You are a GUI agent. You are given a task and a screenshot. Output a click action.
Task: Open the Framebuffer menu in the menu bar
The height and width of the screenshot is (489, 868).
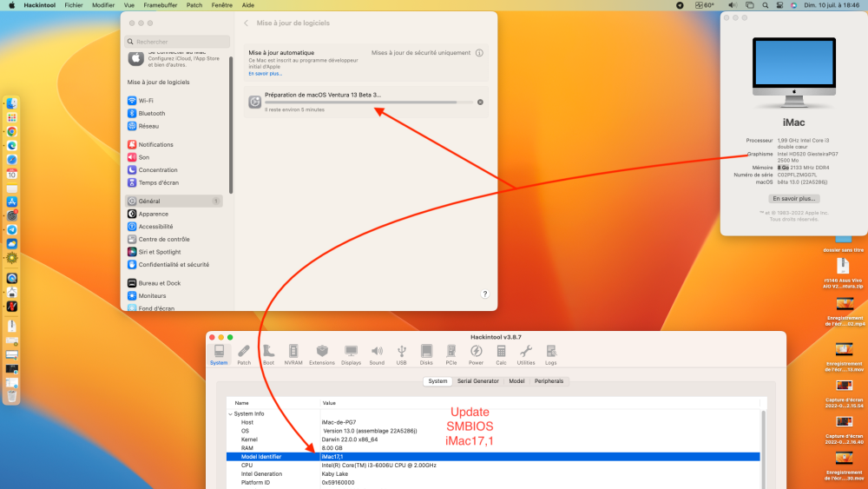point(161,5)
